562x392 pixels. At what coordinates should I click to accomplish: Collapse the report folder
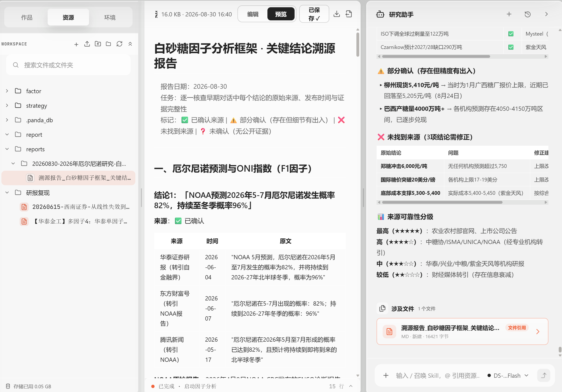(x=7, y=135)
